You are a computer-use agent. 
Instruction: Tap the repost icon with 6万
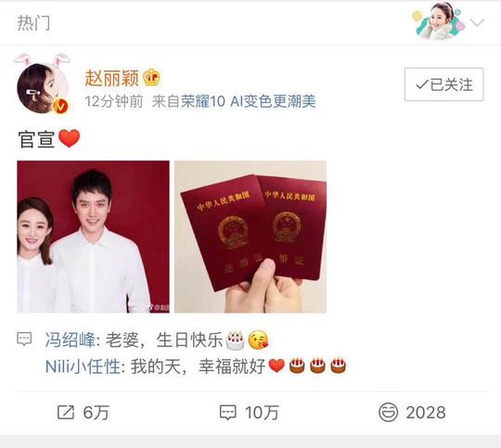pos(66,412)
